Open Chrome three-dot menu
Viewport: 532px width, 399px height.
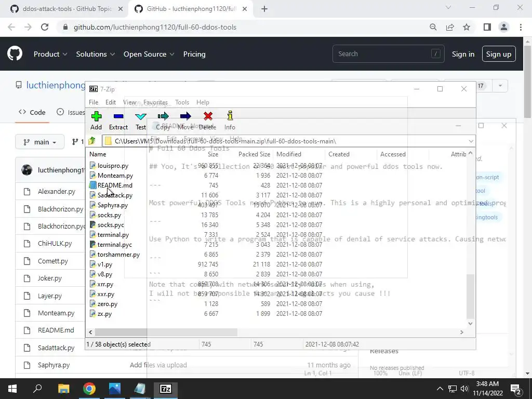point(521,27)
